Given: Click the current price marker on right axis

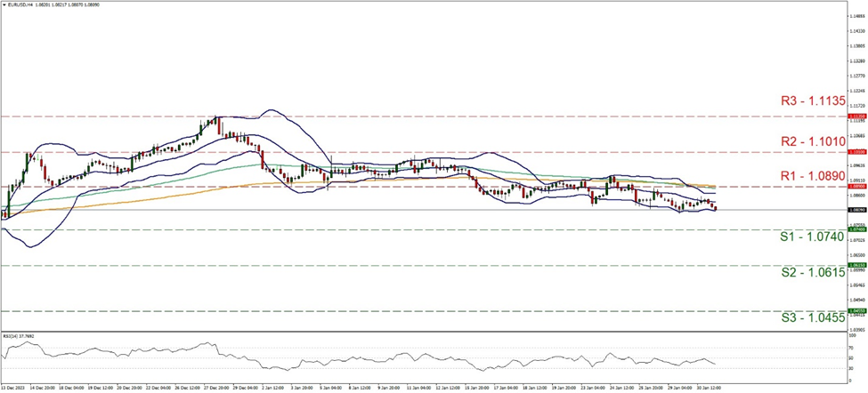Looking at the screenshot, I should pyautogui.click(x=855, y=210).
